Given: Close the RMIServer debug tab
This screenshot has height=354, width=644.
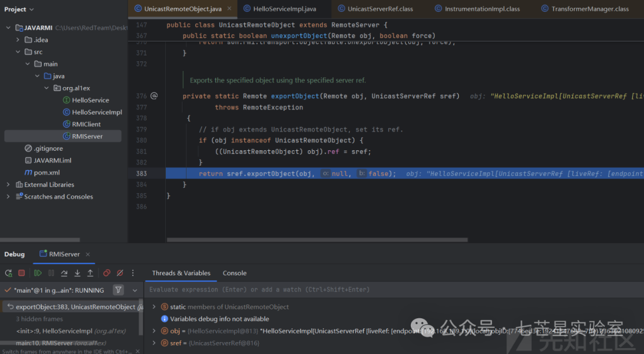Looking at the screenshot, I should click(88, 254).
